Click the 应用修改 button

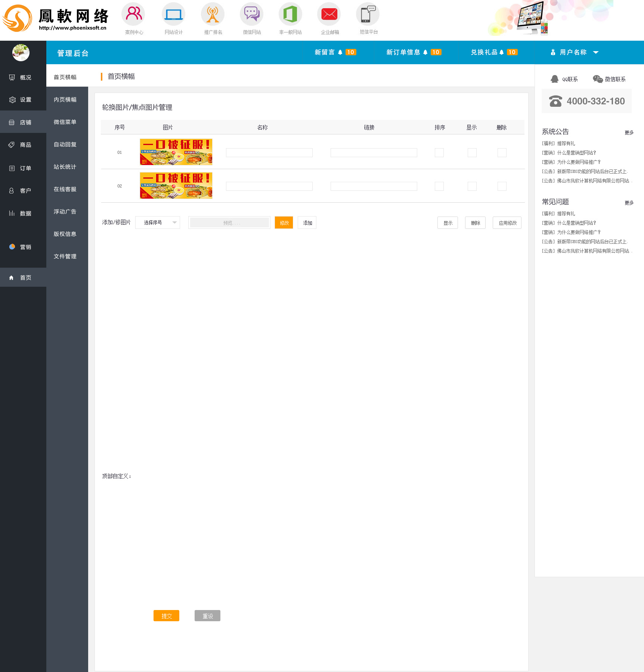[x=507, y=223]
